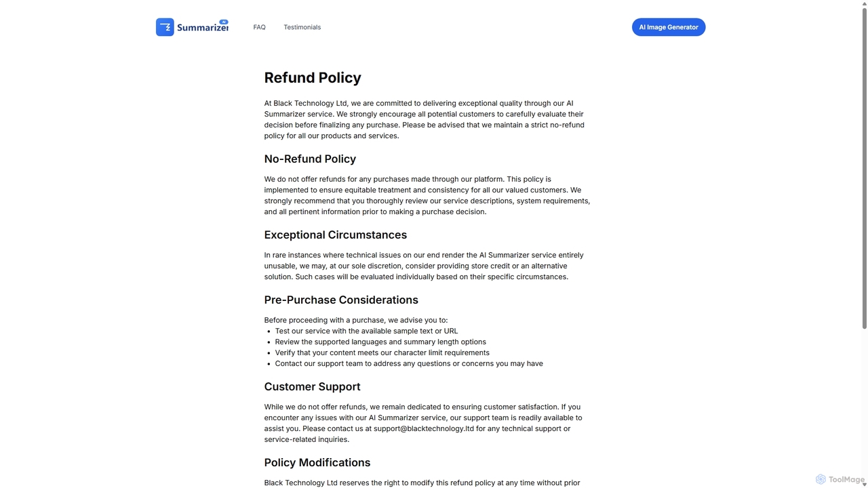Image resolution: width=868 pixels, height=488 pixels.
Task: Click the scrollbar down arrow
Action: point(864,484)
